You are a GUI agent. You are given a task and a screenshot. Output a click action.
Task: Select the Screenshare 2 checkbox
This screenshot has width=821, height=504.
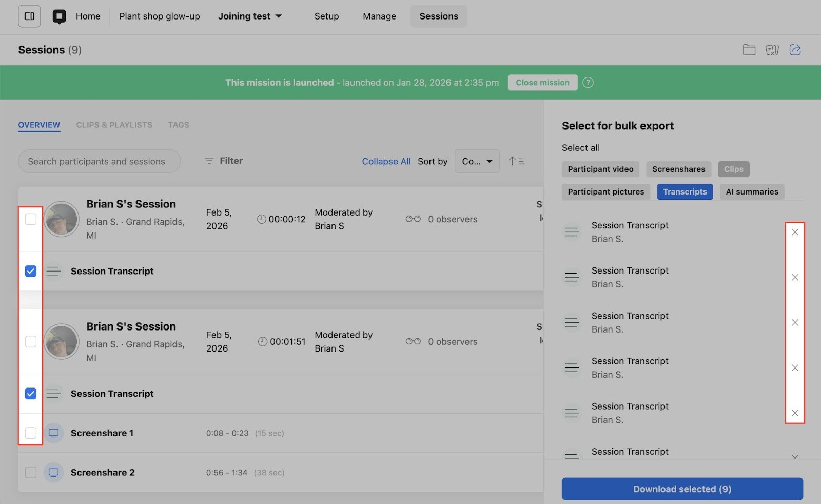pos(31,473)
